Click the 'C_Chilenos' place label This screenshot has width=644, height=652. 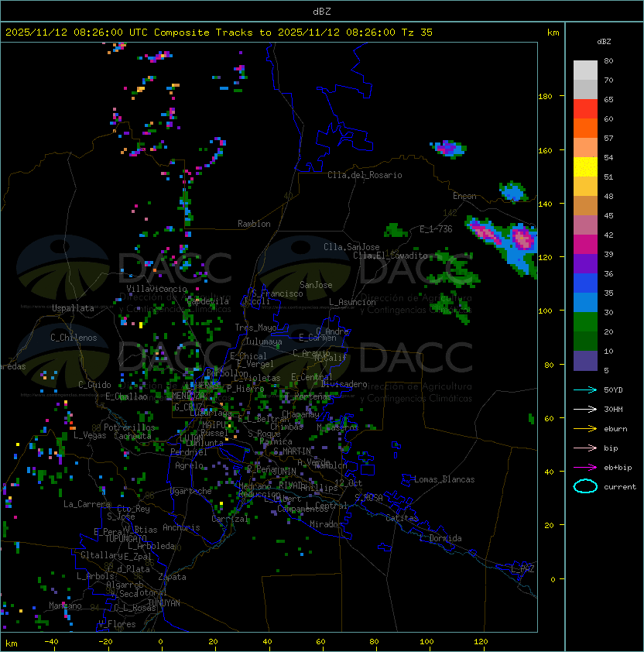tap(74, 338)
